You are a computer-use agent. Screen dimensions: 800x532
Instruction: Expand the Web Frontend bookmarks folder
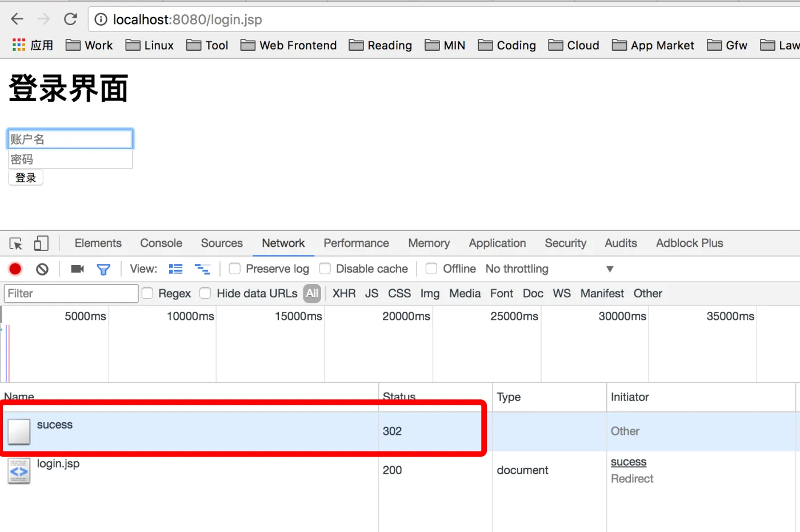(x=289, y=45)
